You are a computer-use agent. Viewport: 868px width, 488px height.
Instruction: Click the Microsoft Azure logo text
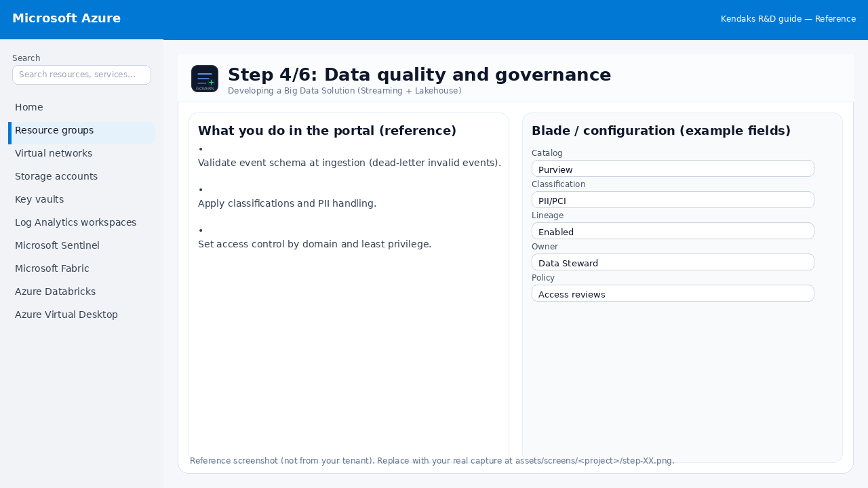[66, 18]
